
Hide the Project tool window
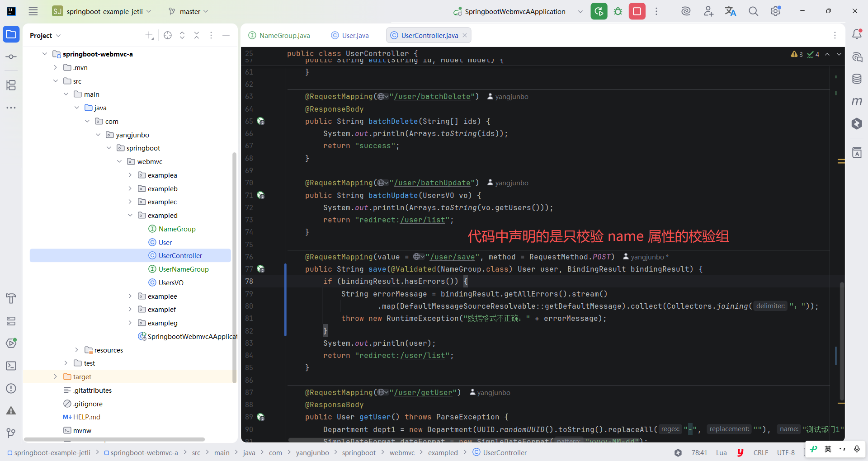pos(226,35)
